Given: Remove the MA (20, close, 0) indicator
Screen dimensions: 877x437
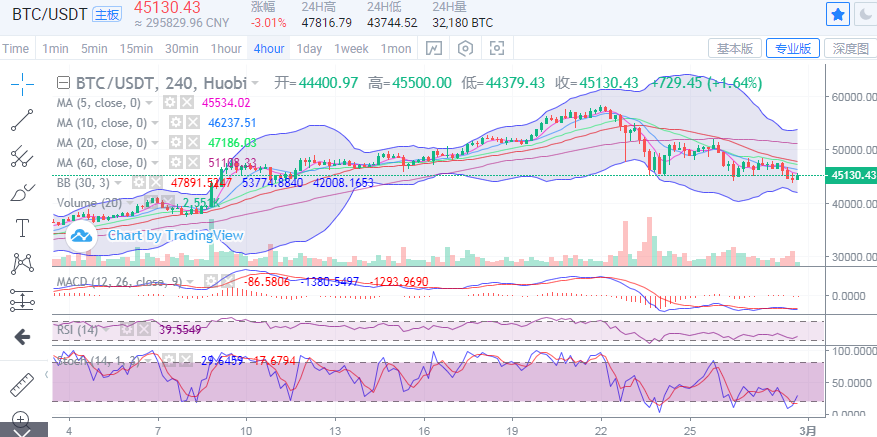Looking at the screenshot, I should pos(193,143).
